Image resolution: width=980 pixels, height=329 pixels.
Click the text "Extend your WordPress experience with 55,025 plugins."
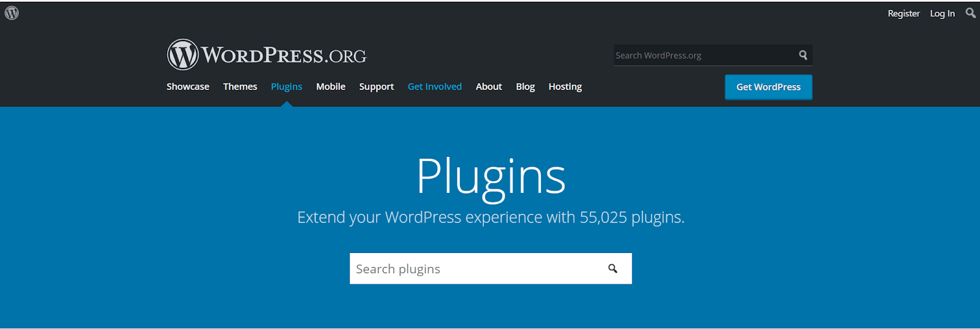point(491,217)
